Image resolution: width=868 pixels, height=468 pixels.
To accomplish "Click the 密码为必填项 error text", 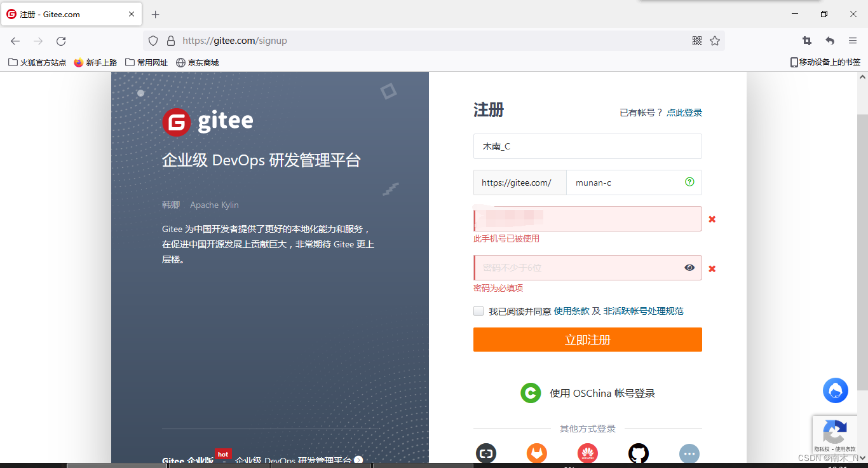I will (498, 288).
